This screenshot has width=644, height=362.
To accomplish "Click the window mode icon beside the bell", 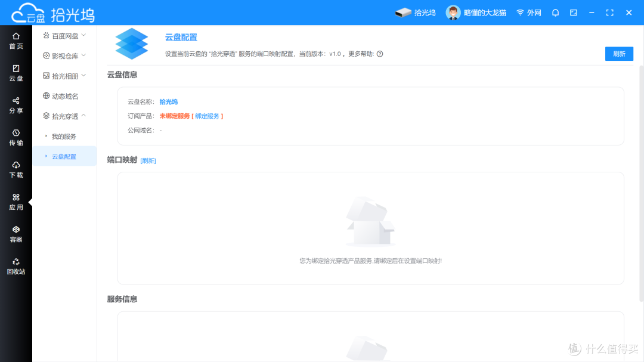I will click(574, 13).
